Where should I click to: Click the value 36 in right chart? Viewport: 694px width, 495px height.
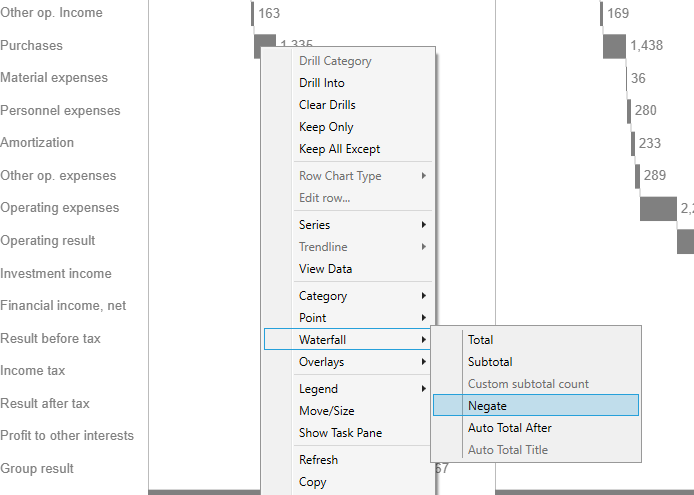tap(638, 78)
